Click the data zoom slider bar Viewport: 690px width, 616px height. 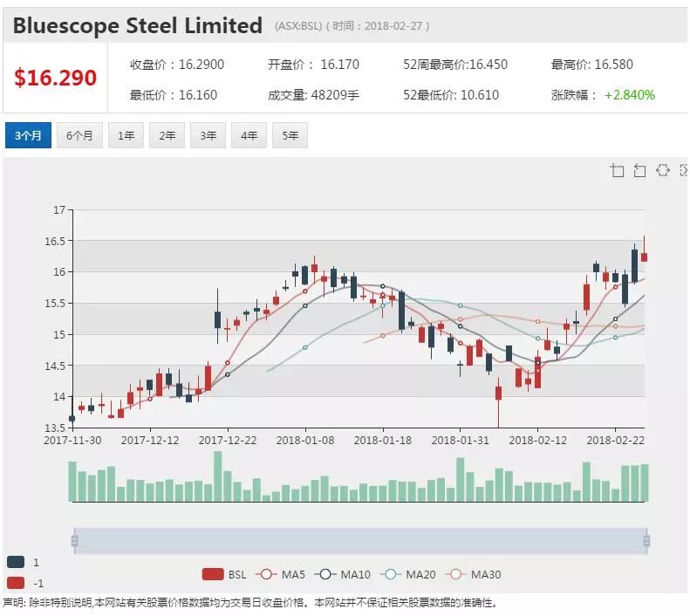click(360, 541)
